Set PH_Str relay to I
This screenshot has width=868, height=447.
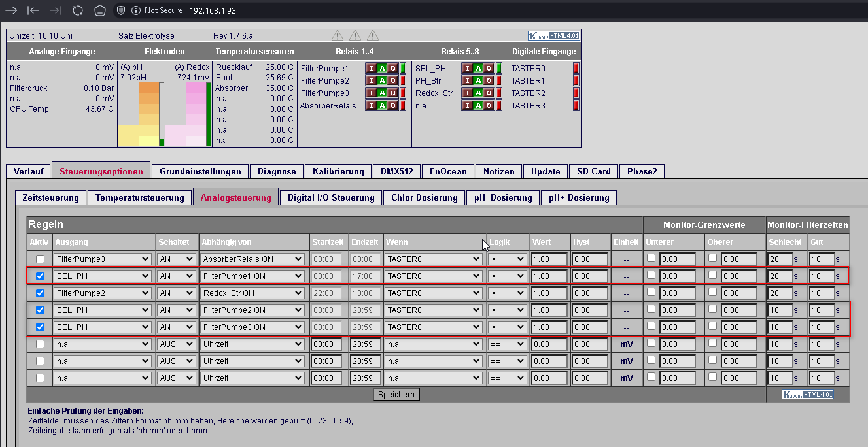coord(468,80)
